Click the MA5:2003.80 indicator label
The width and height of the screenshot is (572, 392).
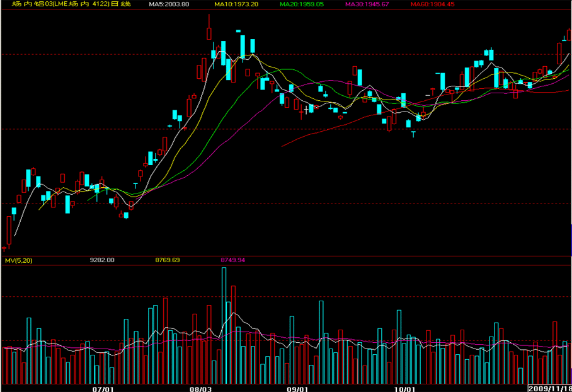[x=169, y=4]
